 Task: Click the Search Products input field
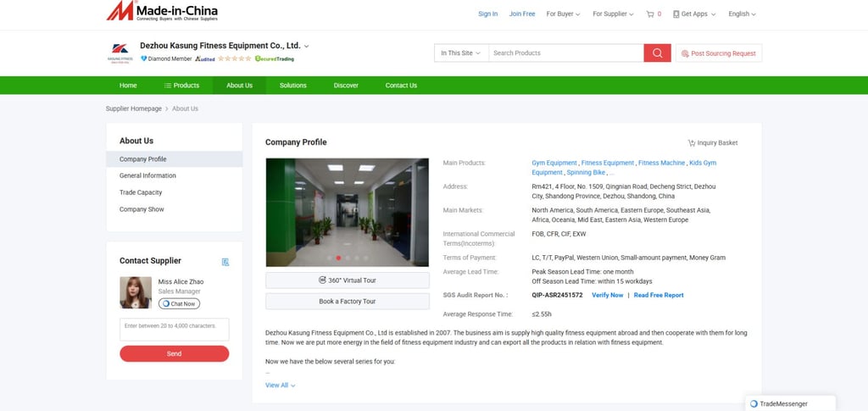pyautogui.click(x=565, y=53)
